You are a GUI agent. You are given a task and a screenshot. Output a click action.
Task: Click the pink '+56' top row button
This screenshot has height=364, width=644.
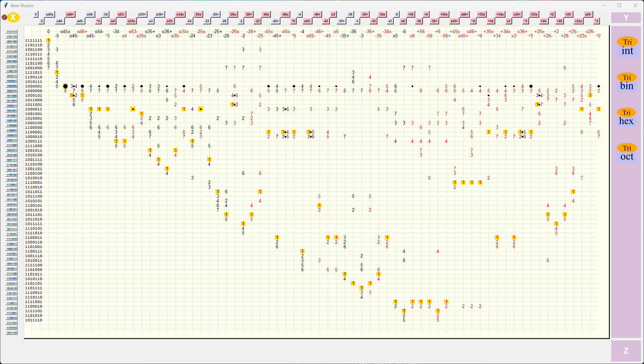411,14
